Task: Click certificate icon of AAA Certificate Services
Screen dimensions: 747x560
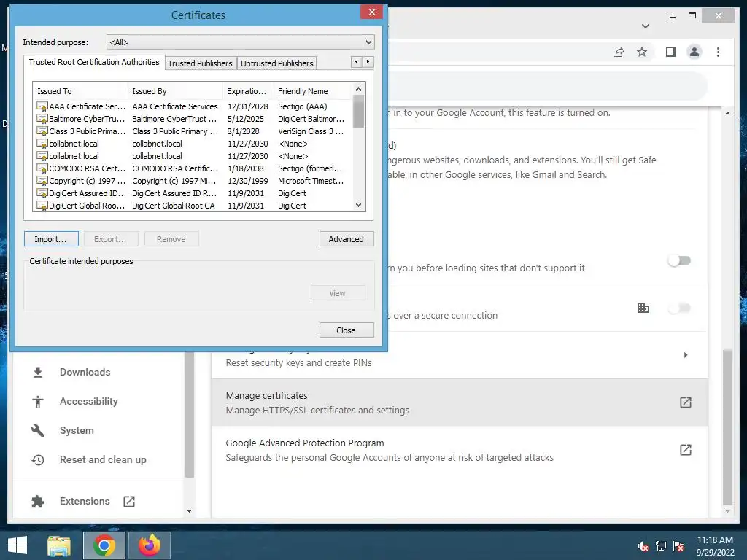Action: (x=42, y=106)
